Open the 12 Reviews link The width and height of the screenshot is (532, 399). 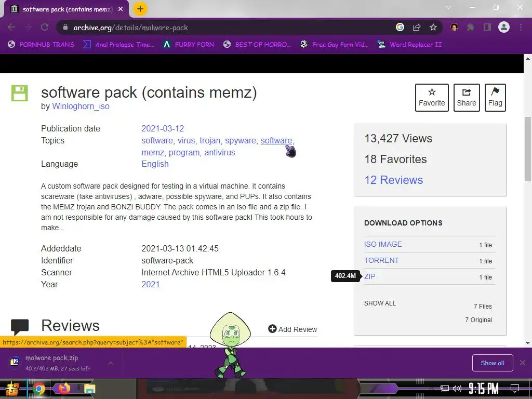coord(394,180)
